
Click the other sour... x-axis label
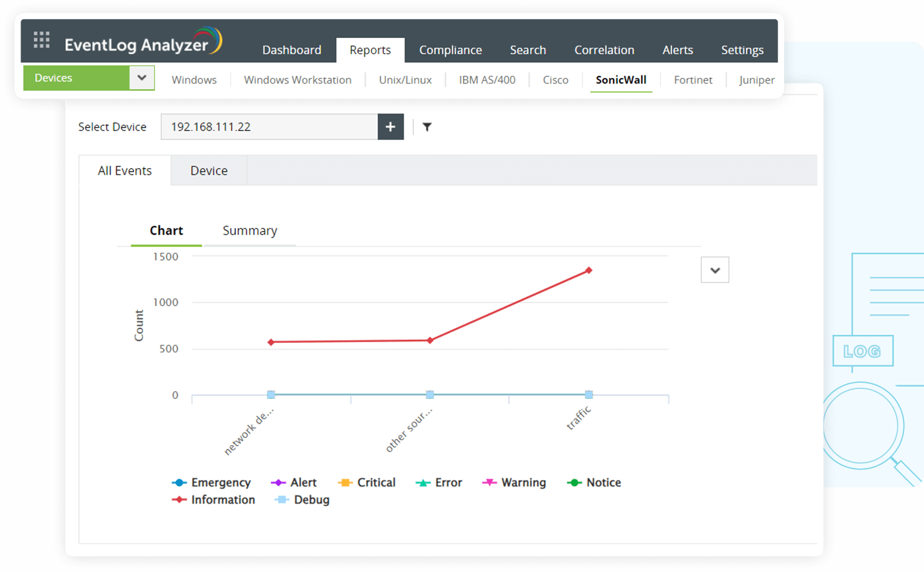click(x=409, y=430)
